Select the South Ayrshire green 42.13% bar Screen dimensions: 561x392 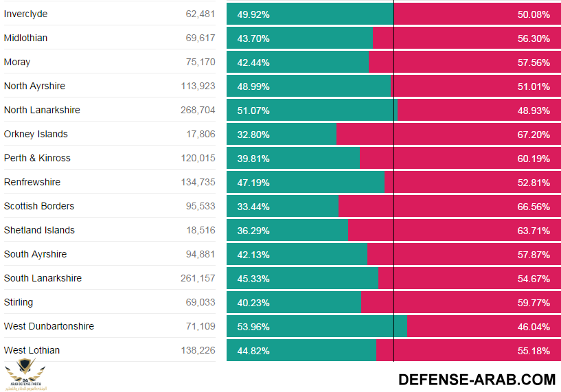click(297, 255)
